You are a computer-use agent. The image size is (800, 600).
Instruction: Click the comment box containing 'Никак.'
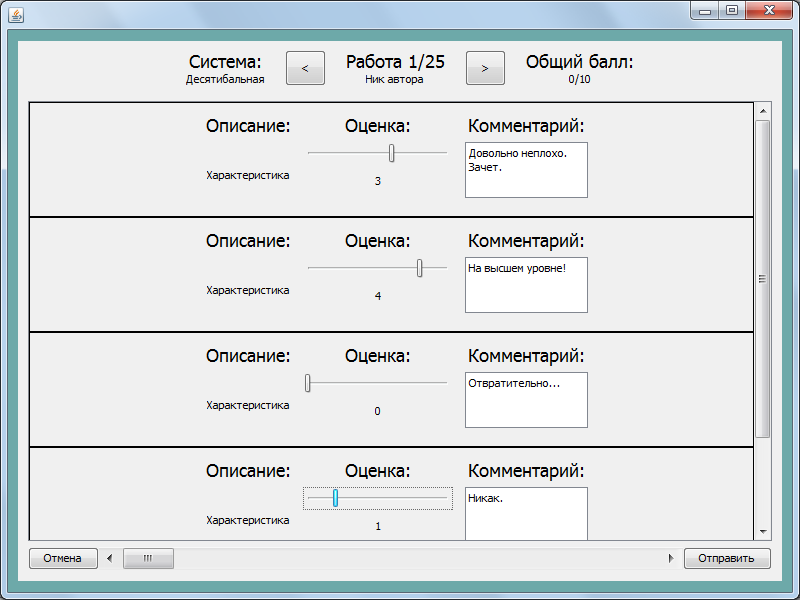pos(526,514)
